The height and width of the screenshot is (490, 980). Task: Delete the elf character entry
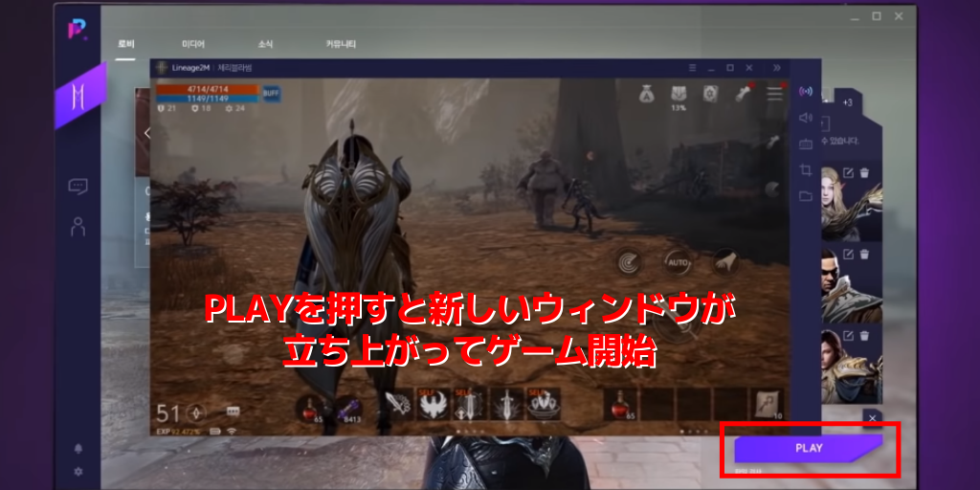point(864,172)
